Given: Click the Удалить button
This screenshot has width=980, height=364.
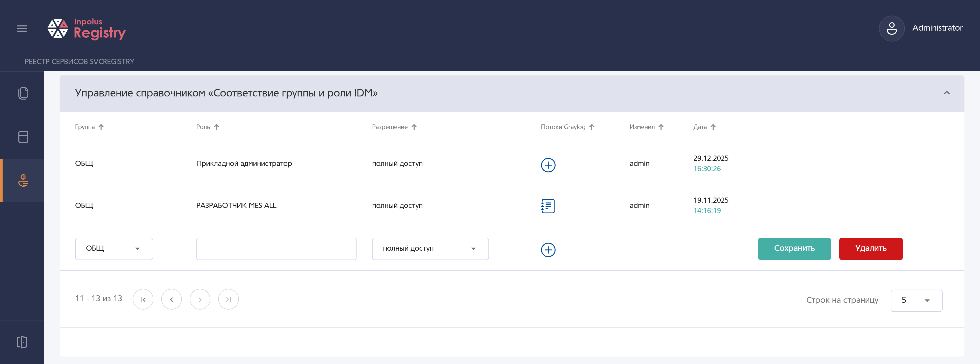Looking at the screenshot, I should 871,249.
